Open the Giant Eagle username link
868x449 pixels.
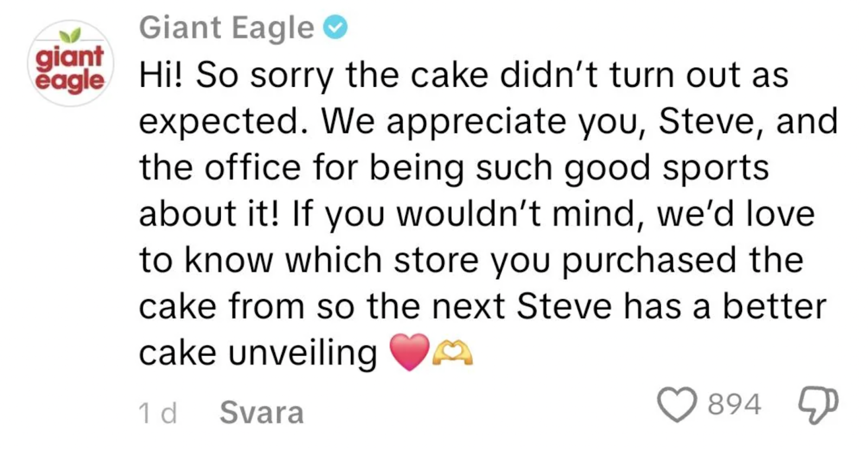(x=226, y=28)
